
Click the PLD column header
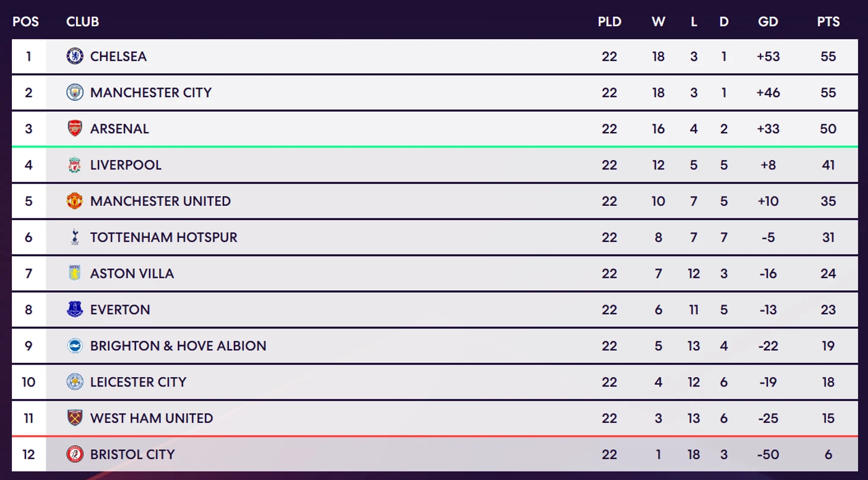609,22
